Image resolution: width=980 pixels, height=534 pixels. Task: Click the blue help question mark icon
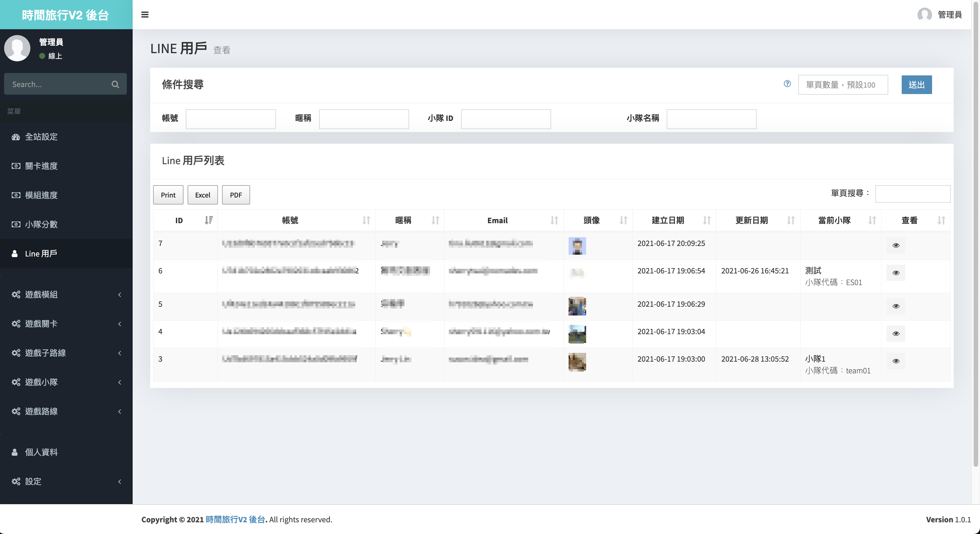click(x=787, y=84)
